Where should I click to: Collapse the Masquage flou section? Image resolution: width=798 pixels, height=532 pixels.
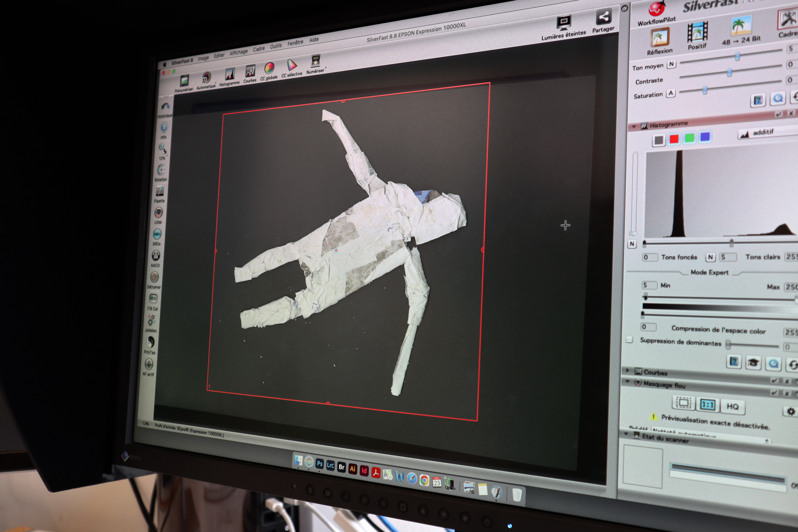click(x=627, y=382)
